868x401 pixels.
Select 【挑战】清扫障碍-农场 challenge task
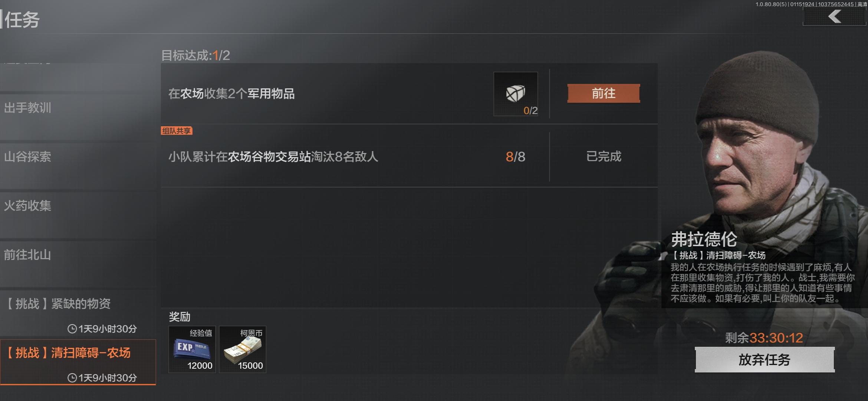click(x=78, y=362)
